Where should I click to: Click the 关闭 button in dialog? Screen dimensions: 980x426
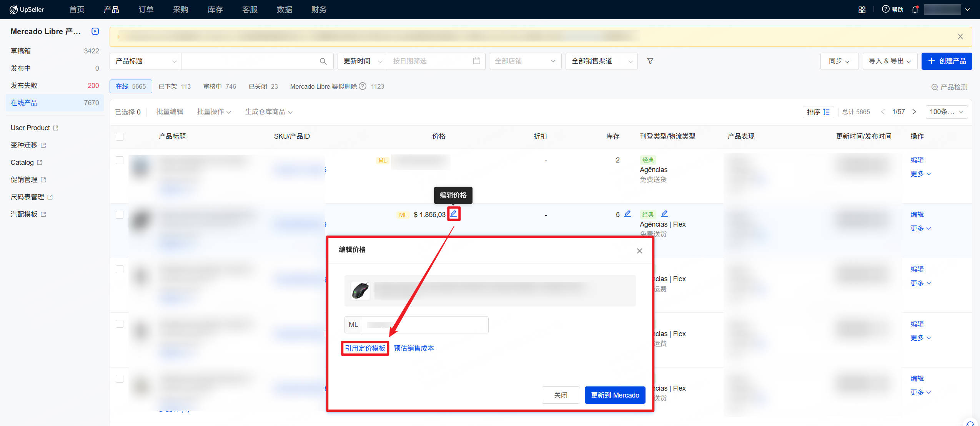[561, 395]
